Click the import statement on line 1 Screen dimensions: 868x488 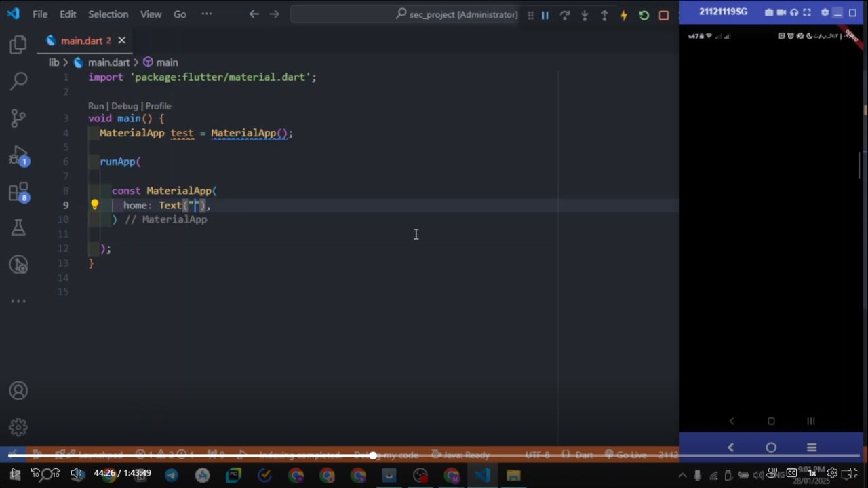(x=202, y=77)
